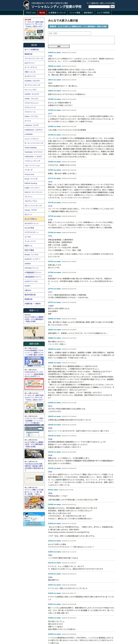The height and width of the screenshot is (644, 138).
Task: Open ※新NISA board
Action: (x=34, y=290)
